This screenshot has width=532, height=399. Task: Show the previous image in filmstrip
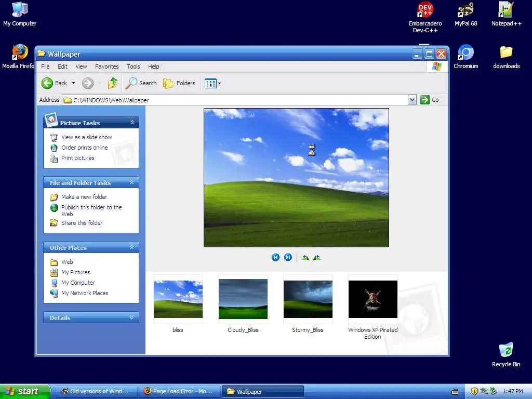click(x=275, y=258)
